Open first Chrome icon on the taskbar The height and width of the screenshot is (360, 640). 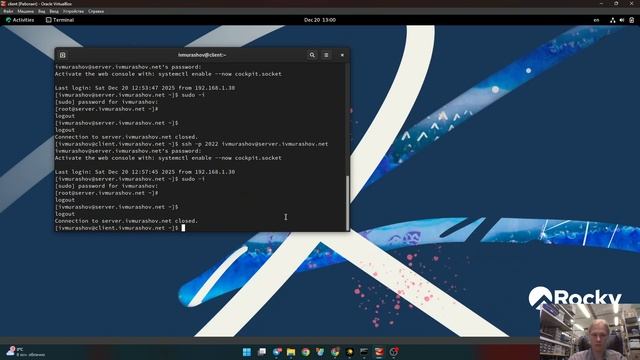click(x=305, y=352)
